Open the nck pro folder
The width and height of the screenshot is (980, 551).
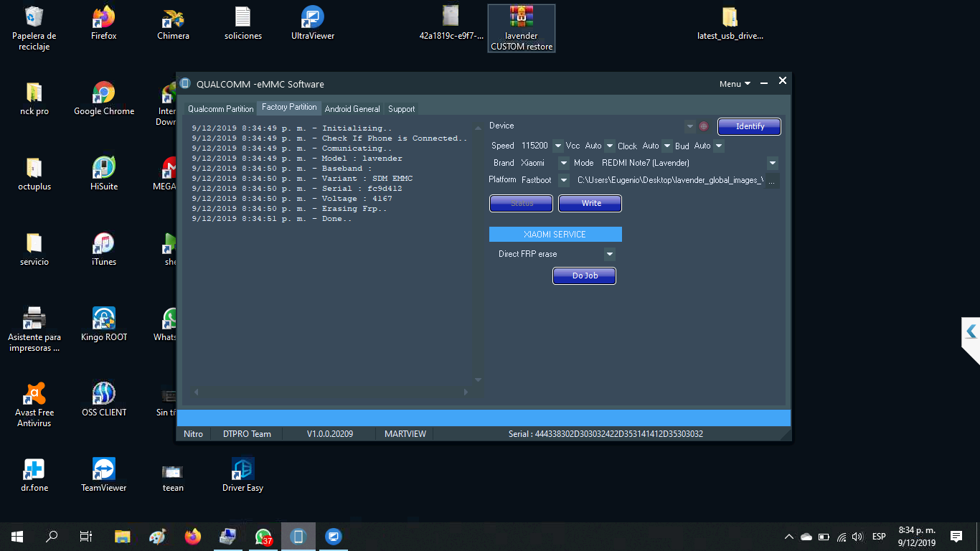(34, 98)
